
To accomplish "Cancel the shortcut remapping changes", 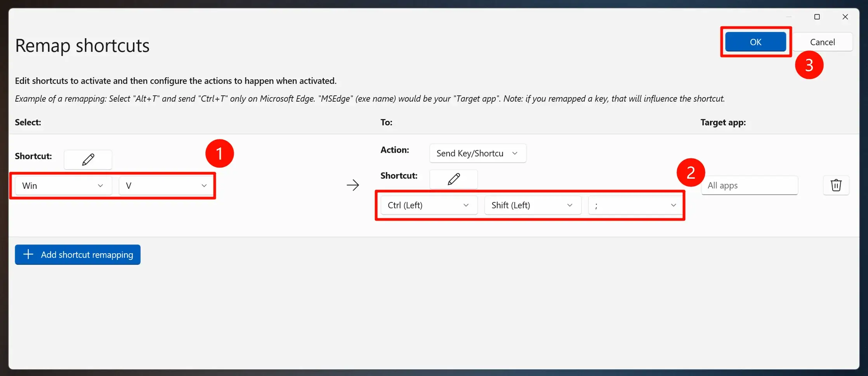I will pos(822,42).
